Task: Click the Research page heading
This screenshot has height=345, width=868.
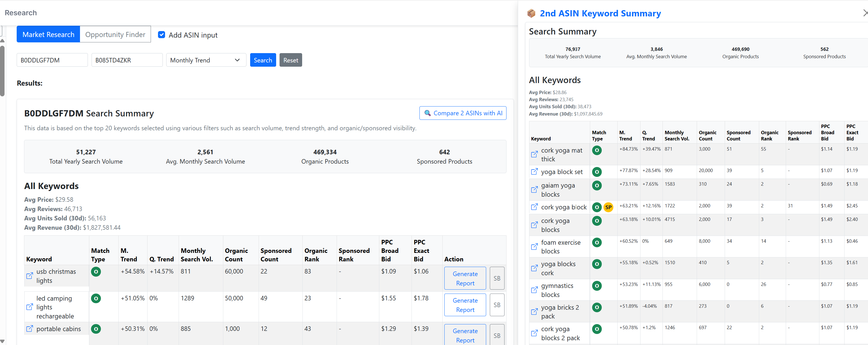Action: point(21,13)
